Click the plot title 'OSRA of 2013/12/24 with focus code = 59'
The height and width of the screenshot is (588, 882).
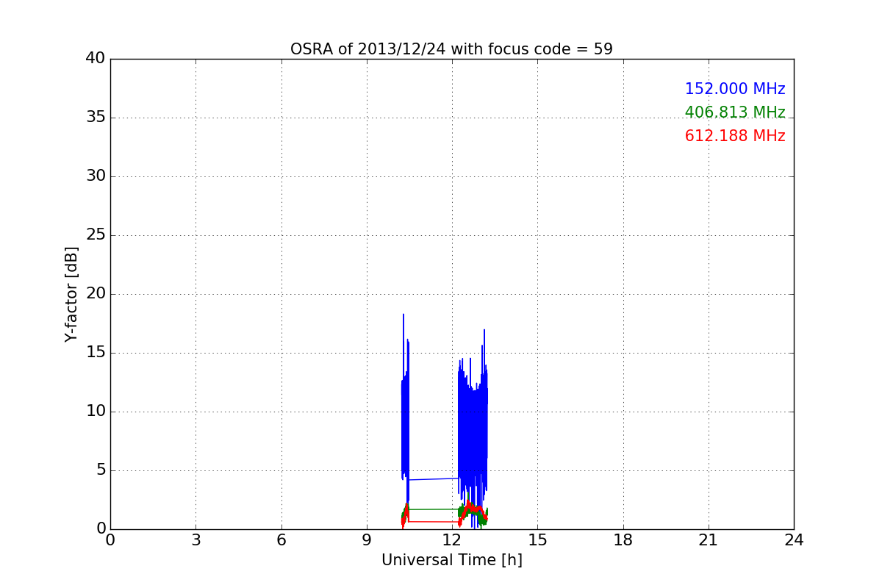(x=451, y=49)
